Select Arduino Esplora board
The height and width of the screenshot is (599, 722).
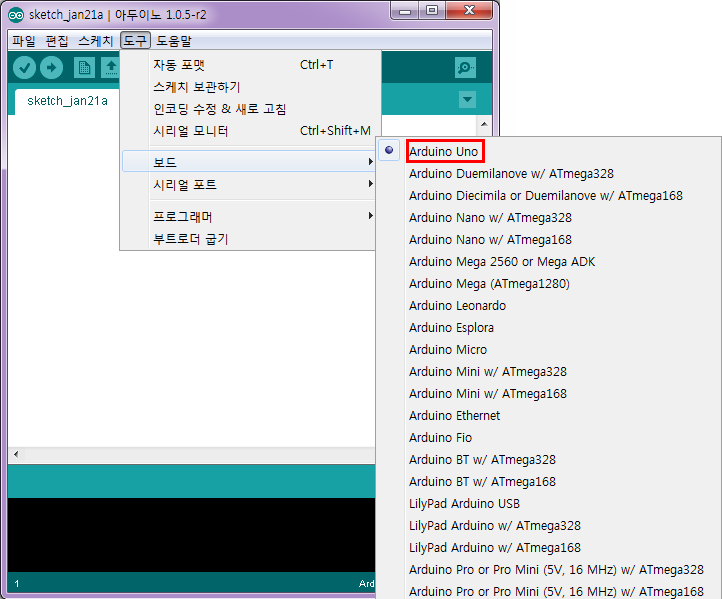pos(549,328)
